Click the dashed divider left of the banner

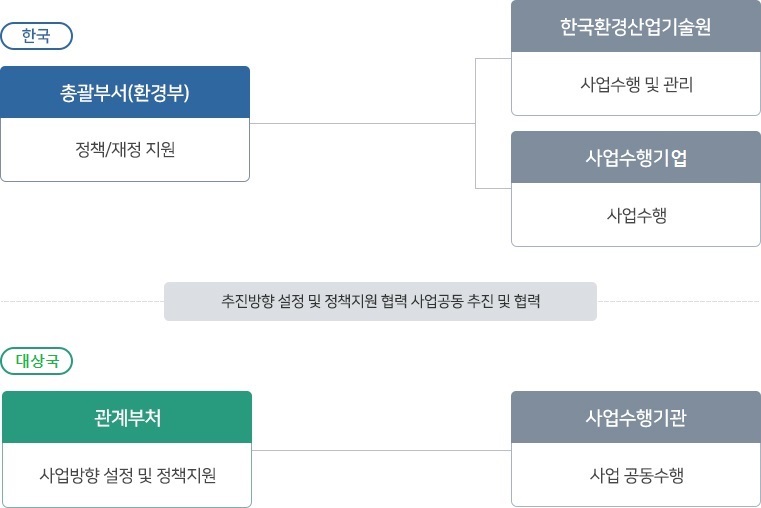(x=83, y=301)
